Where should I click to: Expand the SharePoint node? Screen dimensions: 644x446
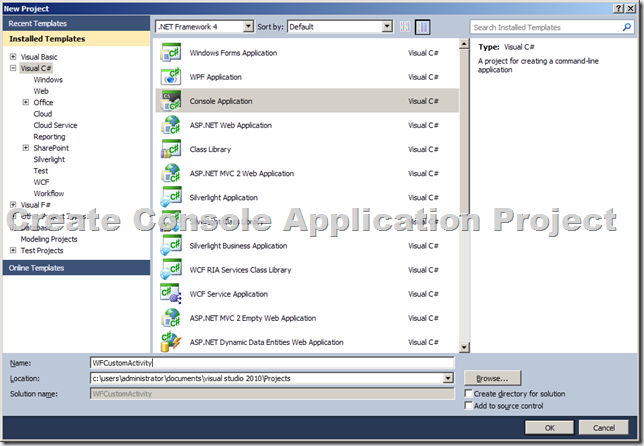coord(26,148)
